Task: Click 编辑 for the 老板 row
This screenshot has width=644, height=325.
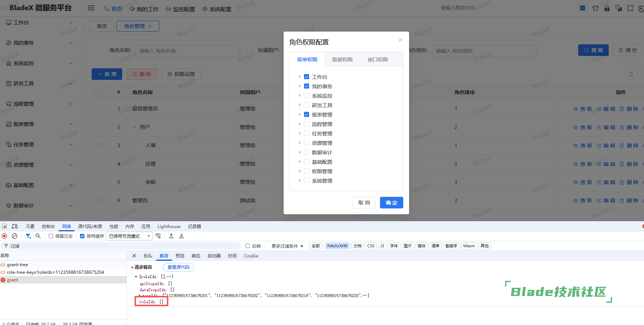Action: tap(606, 182)
